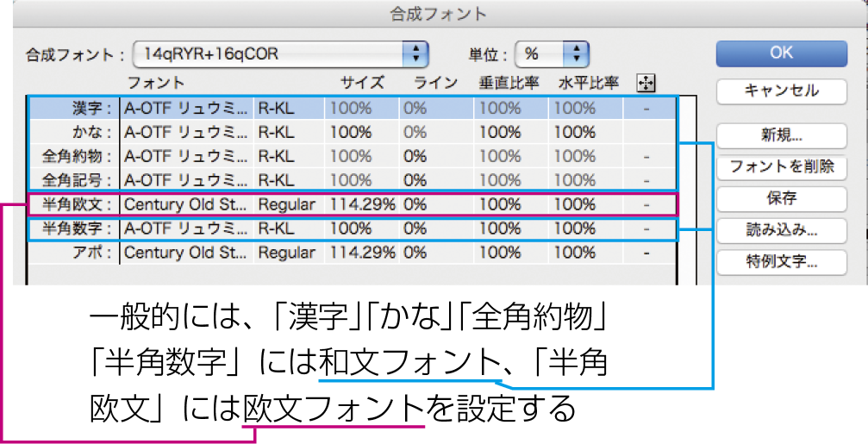The height and width of the screenshot is (444, 868).
Task: Select the 半角欧文 row label
Action: pyautogui.click(x=79, y=205)
